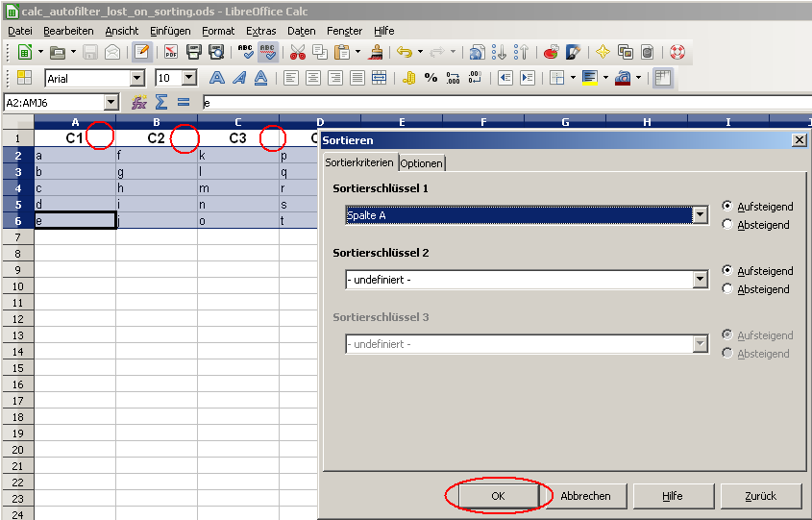
Task: Select Absteigend for Sortierschlüssel 2
Action: [727, 288]
